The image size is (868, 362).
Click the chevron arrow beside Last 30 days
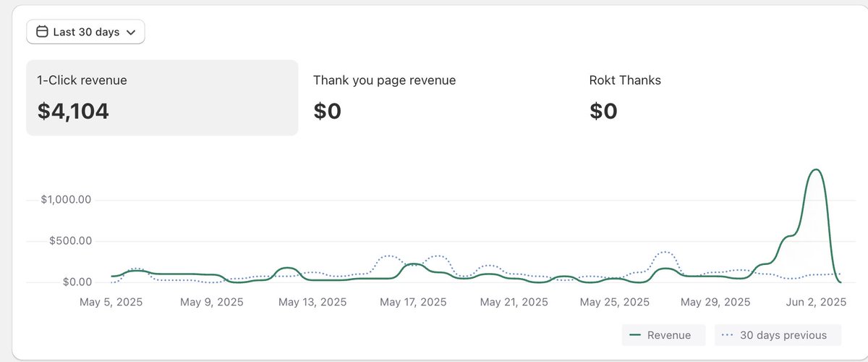(131, 33)
